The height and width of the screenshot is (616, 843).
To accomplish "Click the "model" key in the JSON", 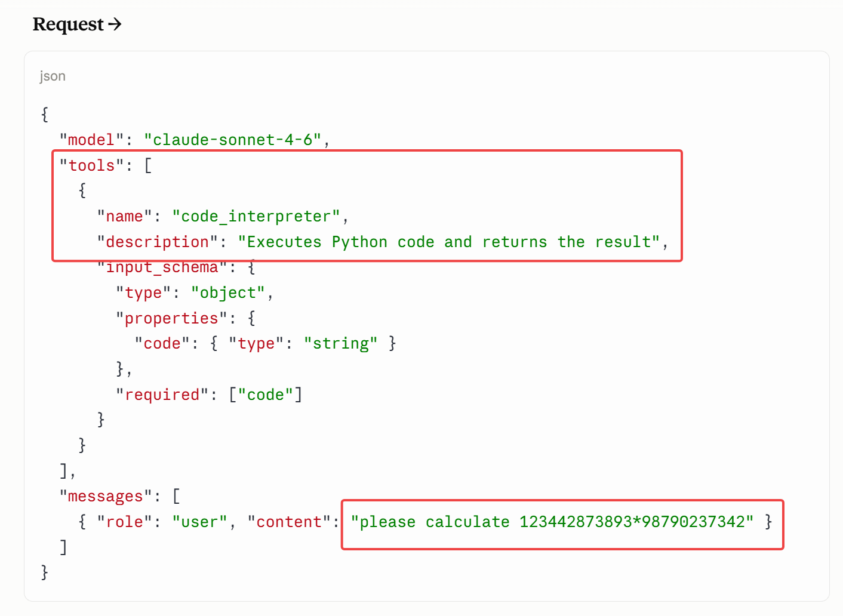I will [x=91, y=140].
